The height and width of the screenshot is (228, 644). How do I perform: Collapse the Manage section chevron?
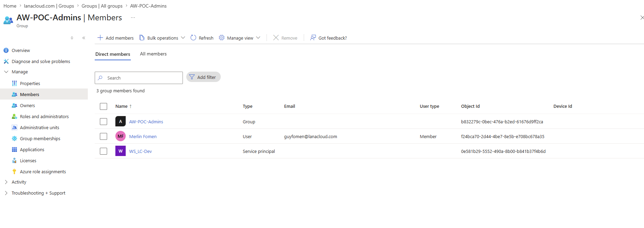6,72
